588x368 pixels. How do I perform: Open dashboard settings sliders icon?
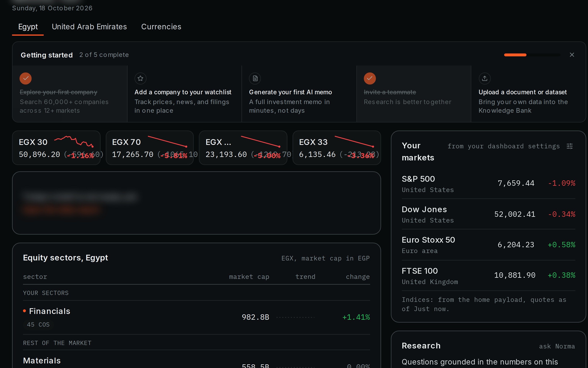[569, 146]
